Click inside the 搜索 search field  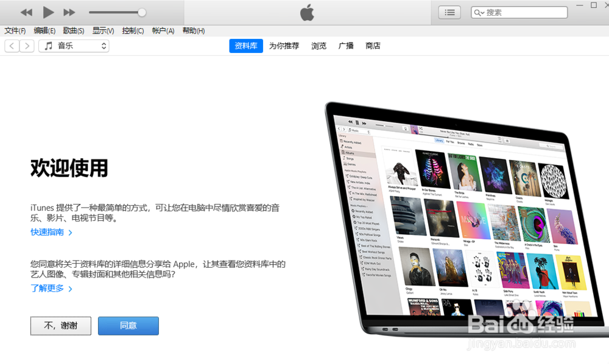point(524,12)
